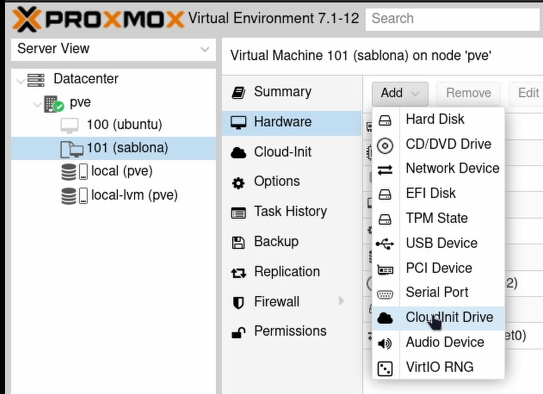The height and width of the screenshot is (394, 543).
Task: Click the USB Device icon
Action: pyautogui.click(x=385, y=244)
